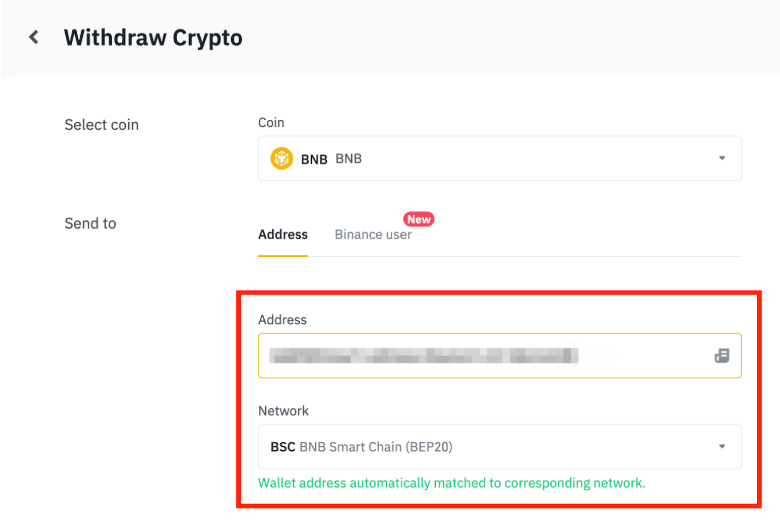The image size is (780, 520).
Task: Open the BNB coin selector box
Action: [499, 158]
